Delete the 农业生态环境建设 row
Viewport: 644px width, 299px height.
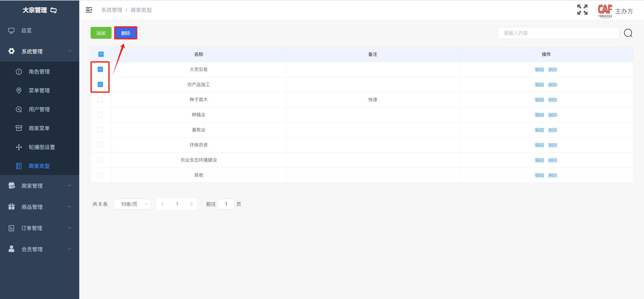pos(553,160)
